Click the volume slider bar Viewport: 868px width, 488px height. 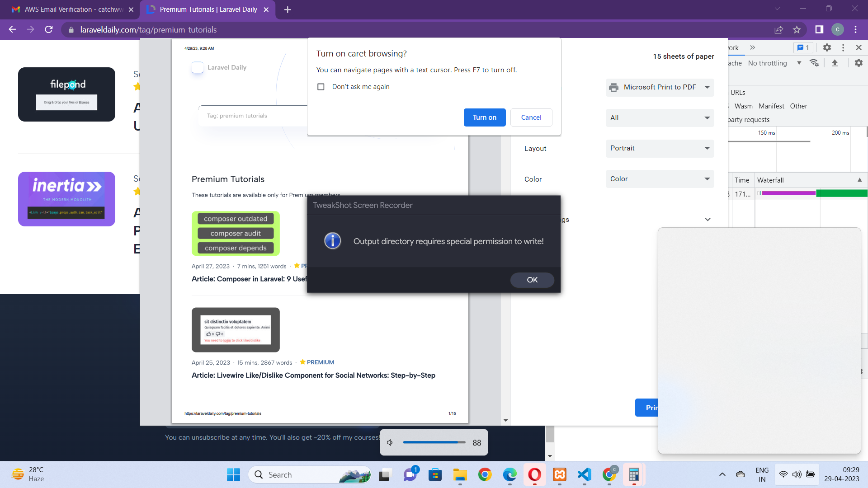(434, 442)
